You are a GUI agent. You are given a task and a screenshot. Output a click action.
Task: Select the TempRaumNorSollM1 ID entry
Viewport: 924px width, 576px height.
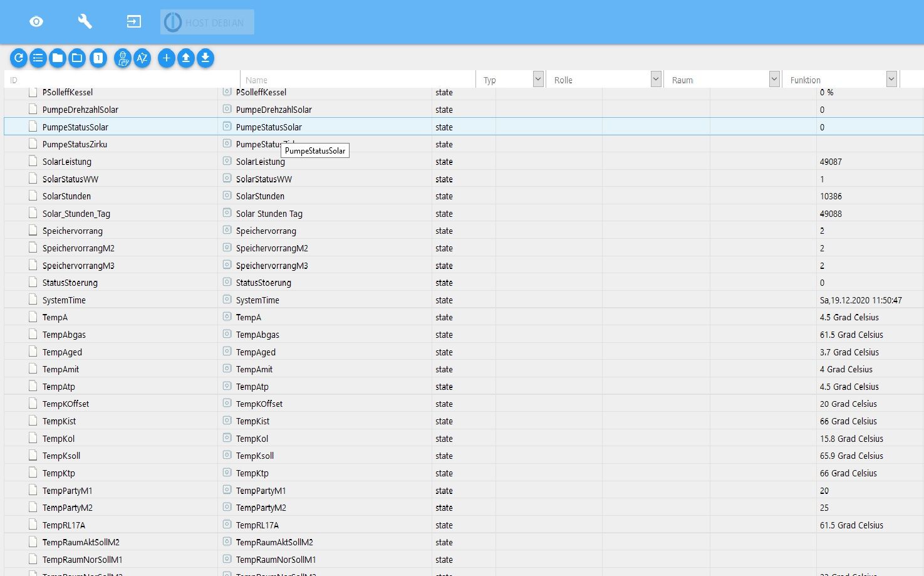pyautogui.click(x=83, y=560)
